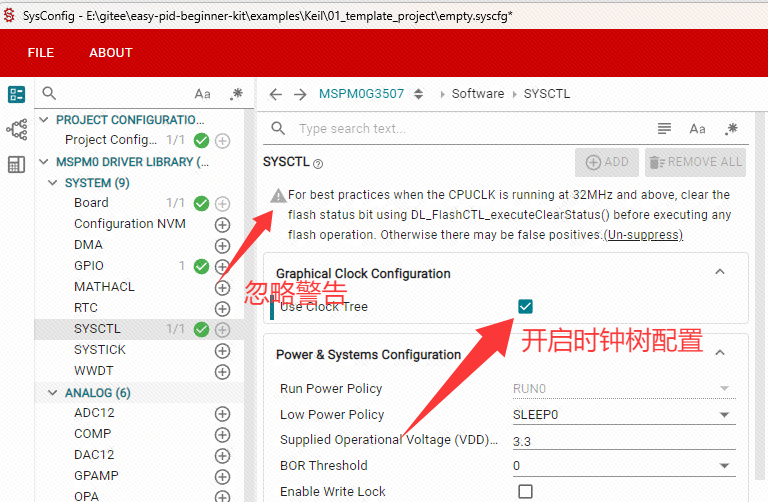Toggle regex search in configuration search bar
This screenshot has width=768, height=502.
(x=731, y=128)
